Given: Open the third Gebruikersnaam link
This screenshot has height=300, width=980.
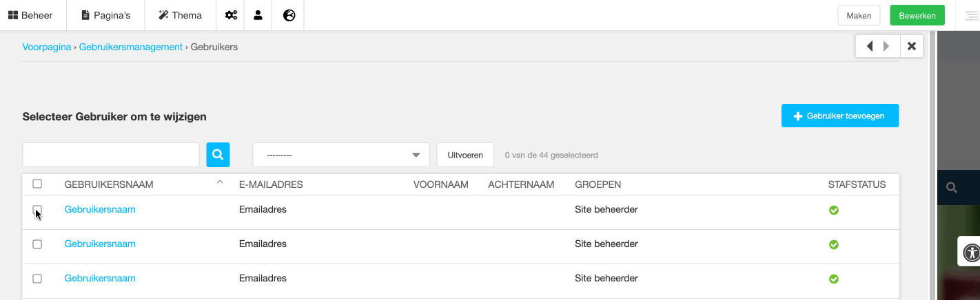Looking at the screenshot, I should pyautogui.click(x=100, y=278).
